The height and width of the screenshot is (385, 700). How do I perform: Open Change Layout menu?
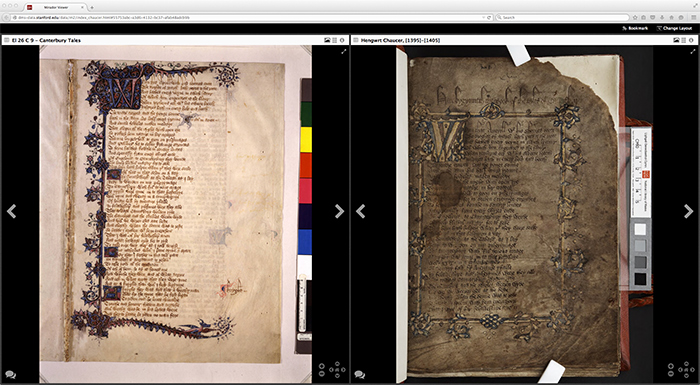coord(674,28)
